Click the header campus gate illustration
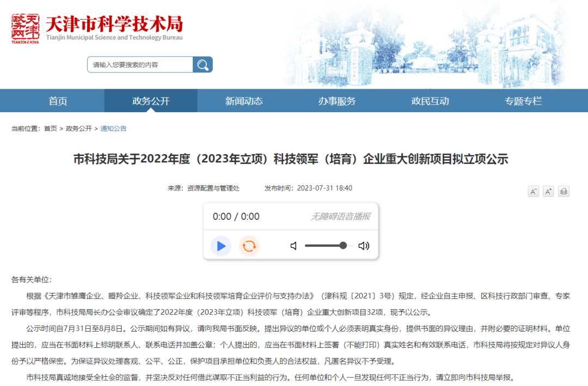The image size is (588, 386). click(424, 45)
